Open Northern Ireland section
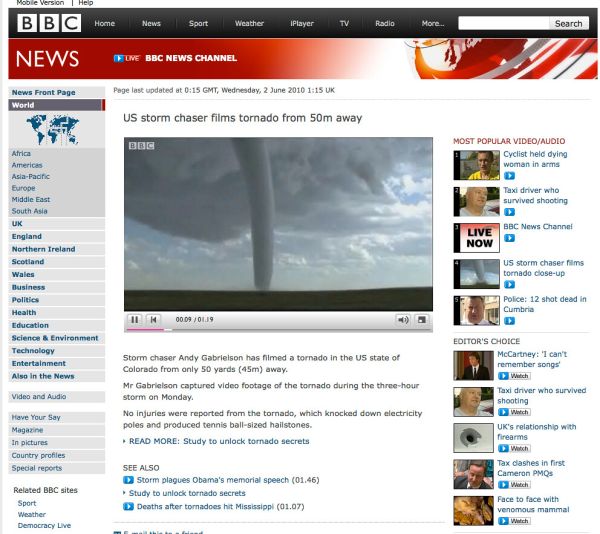 point(56,249)
